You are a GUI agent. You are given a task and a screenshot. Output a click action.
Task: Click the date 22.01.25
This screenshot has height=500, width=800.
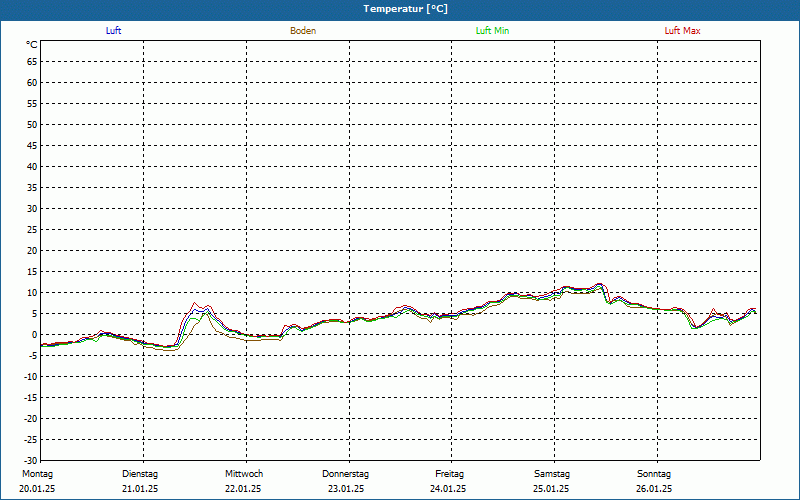tap(243, 489)
